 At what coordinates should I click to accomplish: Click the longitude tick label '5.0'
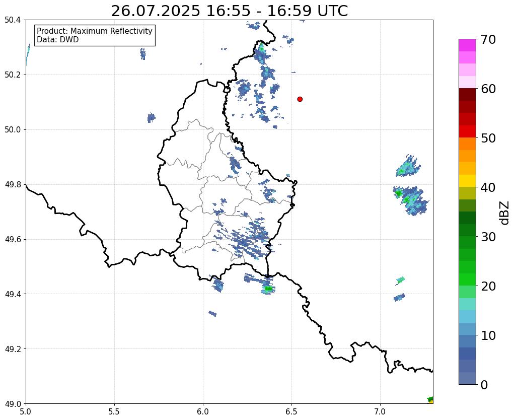[26, 411]
